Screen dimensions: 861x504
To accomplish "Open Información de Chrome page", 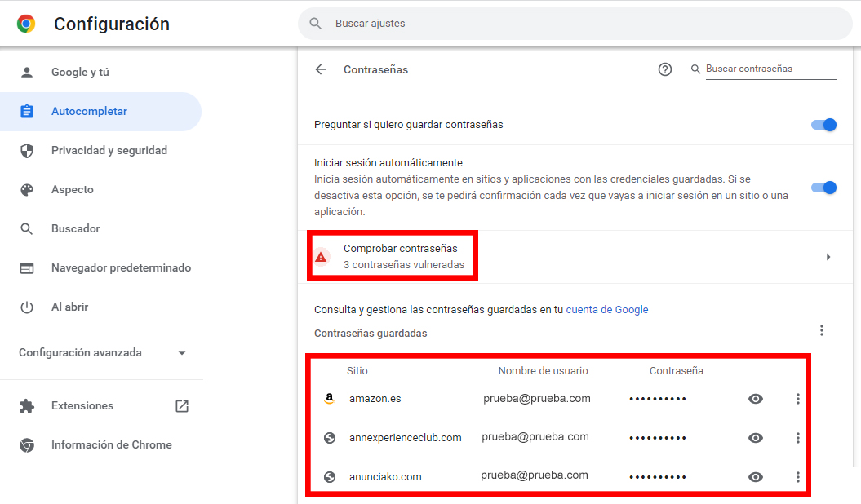I will (x=111, y=445).
